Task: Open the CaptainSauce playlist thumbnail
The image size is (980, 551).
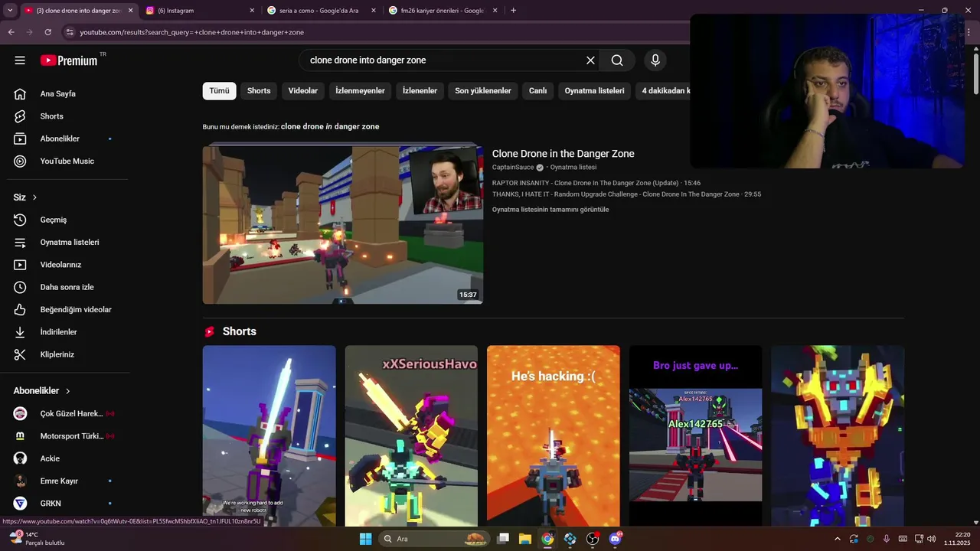Action: point(342,225)
